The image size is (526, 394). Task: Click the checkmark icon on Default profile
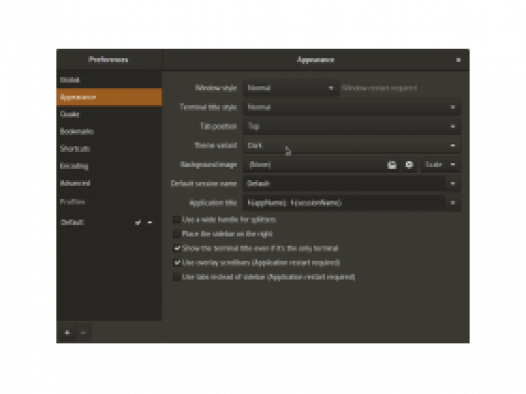tap(138, 222)
